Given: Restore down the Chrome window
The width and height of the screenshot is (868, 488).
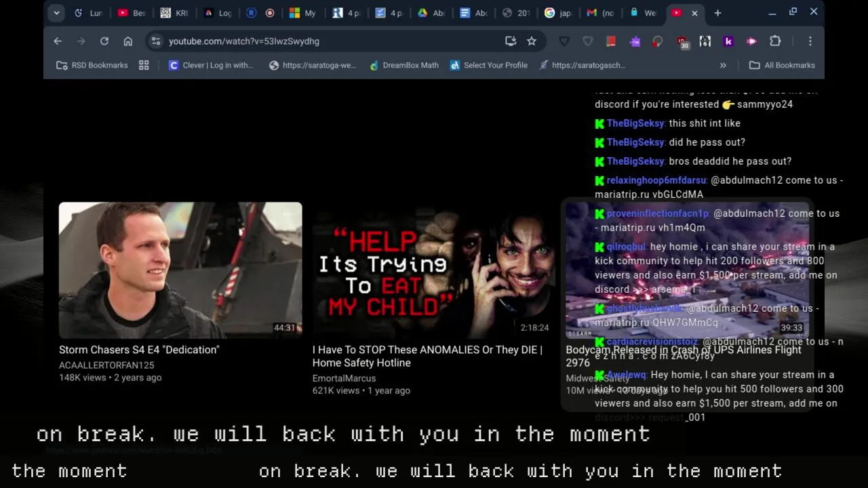Looking at the screenshot, I should (x=793, y=12).
